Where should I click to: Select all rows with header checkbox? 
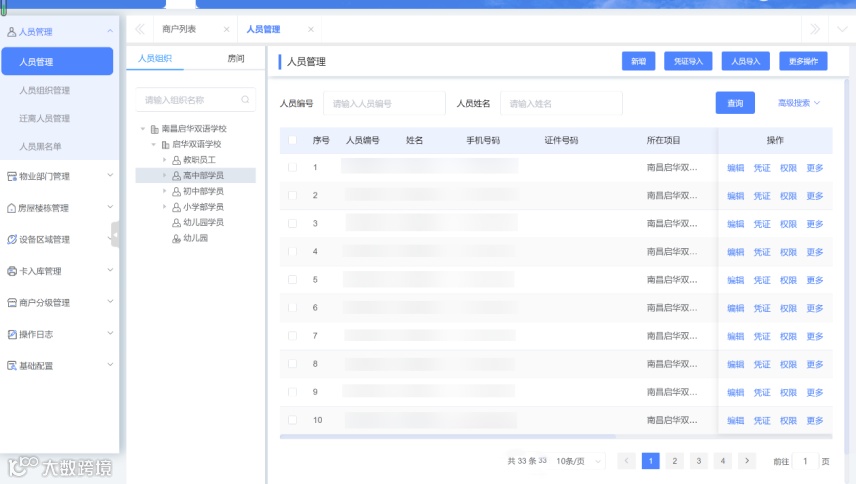click(x=293, y=140)
